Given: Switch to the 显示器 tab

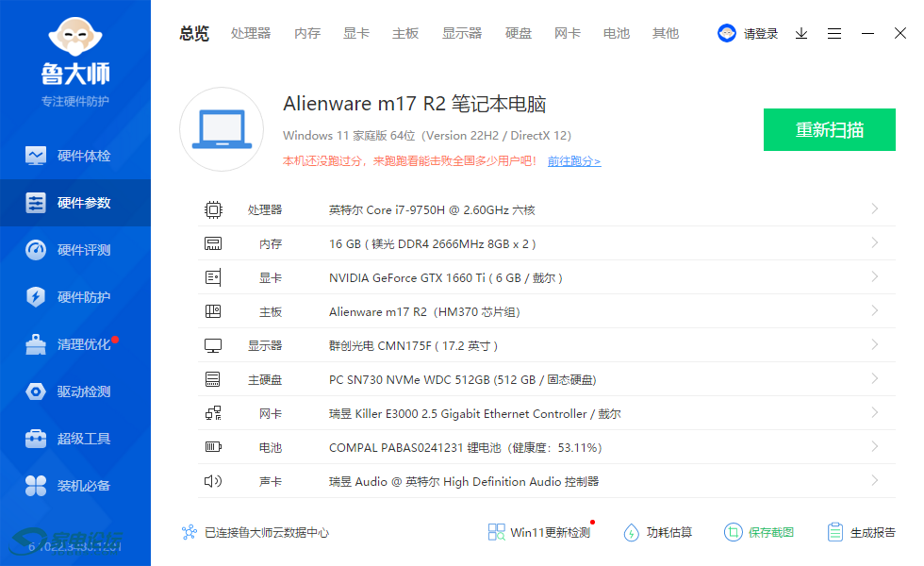Looking at the screenshot, I should [x=462, y=34].
